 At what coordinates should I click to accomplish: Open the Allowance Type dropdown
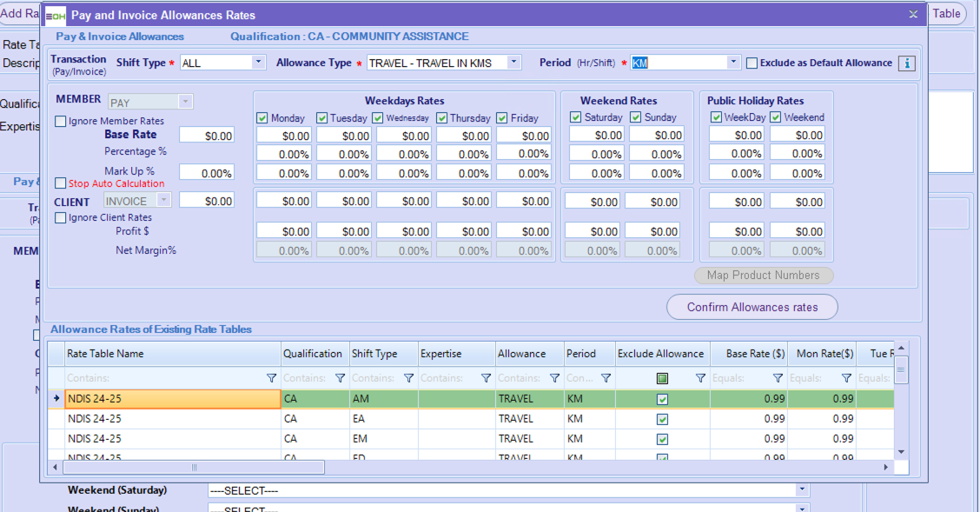pos(513,63)
